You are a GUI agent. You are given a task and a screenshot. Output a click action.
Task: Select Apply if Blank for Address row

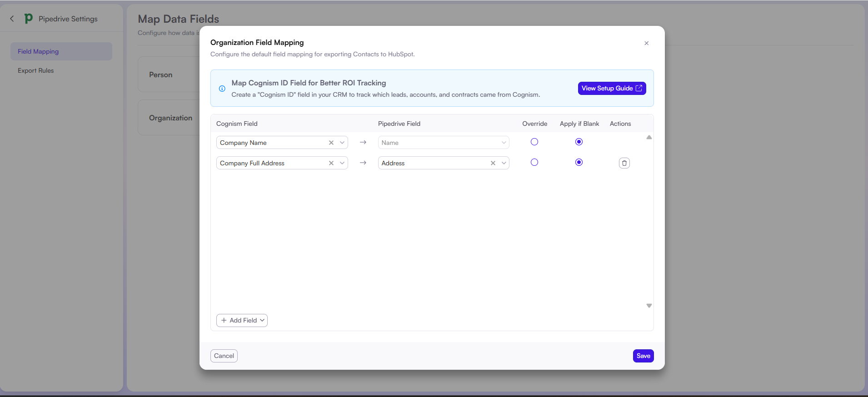point(579,162)
